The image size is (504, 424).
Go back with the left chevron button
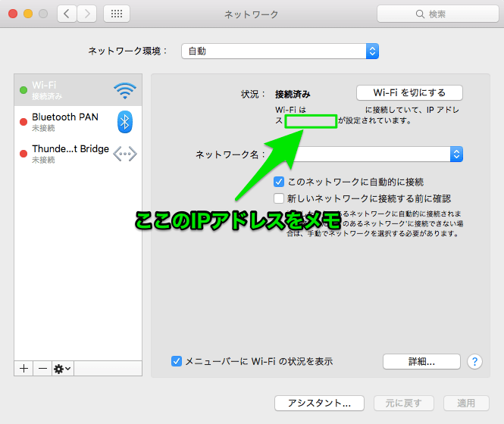pyautogui.click(x=67, y=14)
